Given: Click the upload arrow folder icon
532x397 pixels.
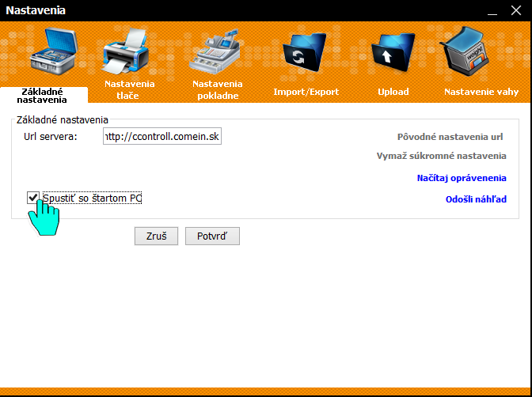Looking at the screenshot, I should [x=393, y=55].
